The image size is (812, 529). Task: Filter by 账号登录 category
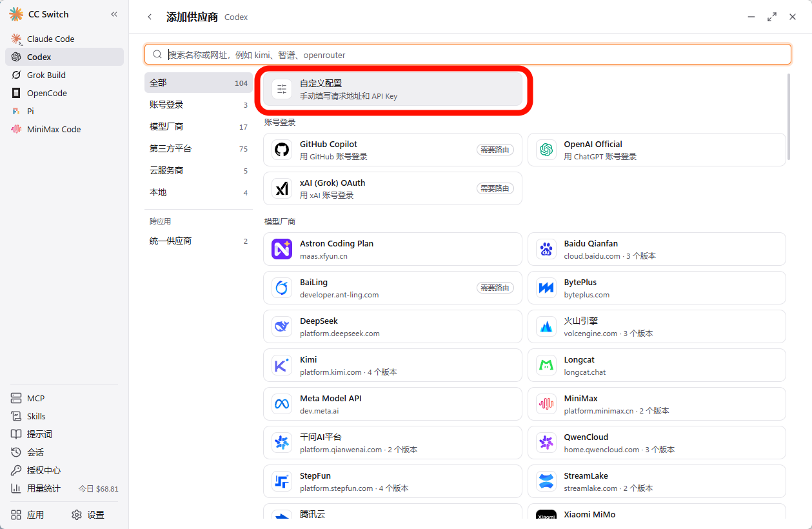[199, 105]
